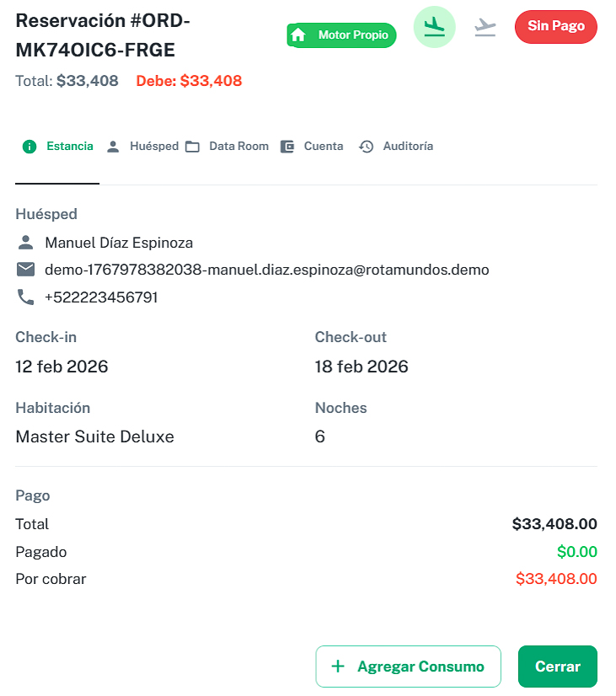Click the email envelope icon beside the guest address
Screen dimensions: 616x696
(23, 270)
